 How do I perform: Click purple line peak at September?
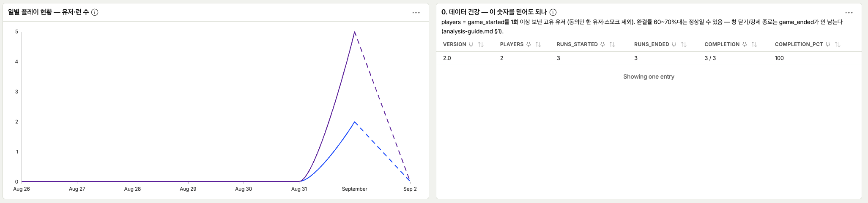click(354, 32)
